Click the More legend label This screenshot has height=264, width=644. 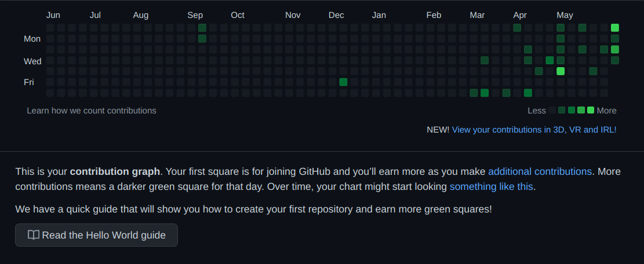pyautogui.click(x=607, y=111)
